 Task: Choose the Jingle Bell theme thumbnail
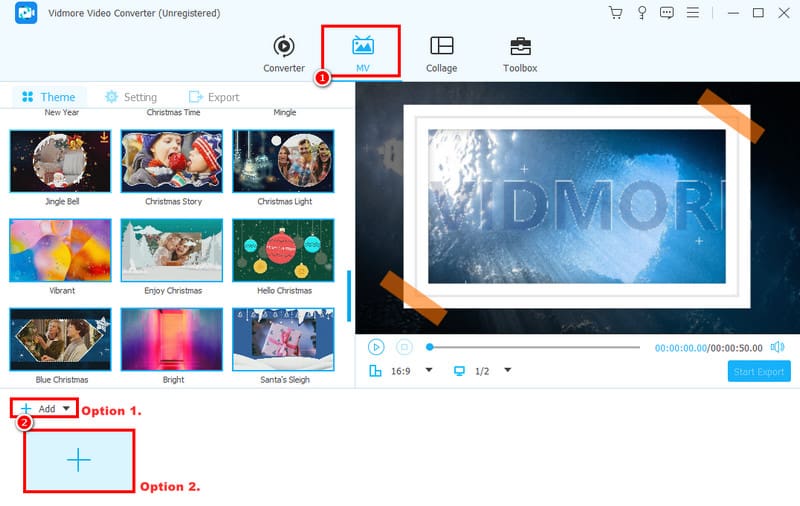(60, 161)
